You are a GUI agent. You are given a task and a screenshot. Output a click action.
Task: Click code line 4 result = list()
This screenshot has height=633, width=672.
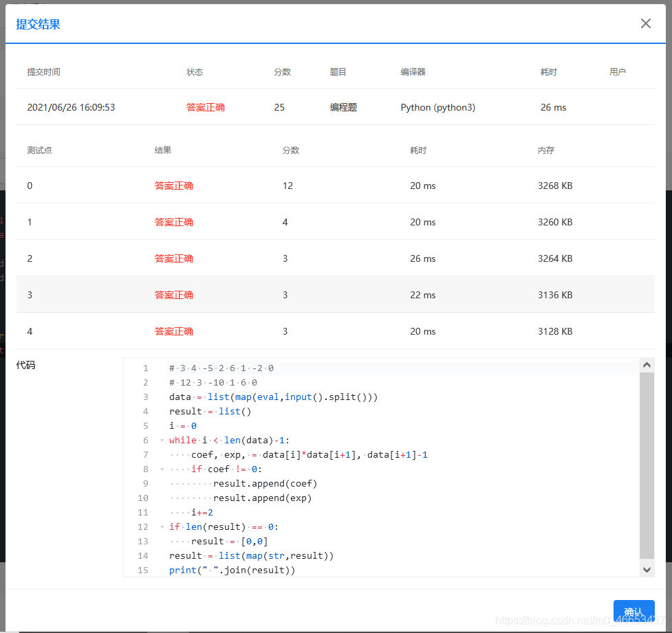point(210,412)
